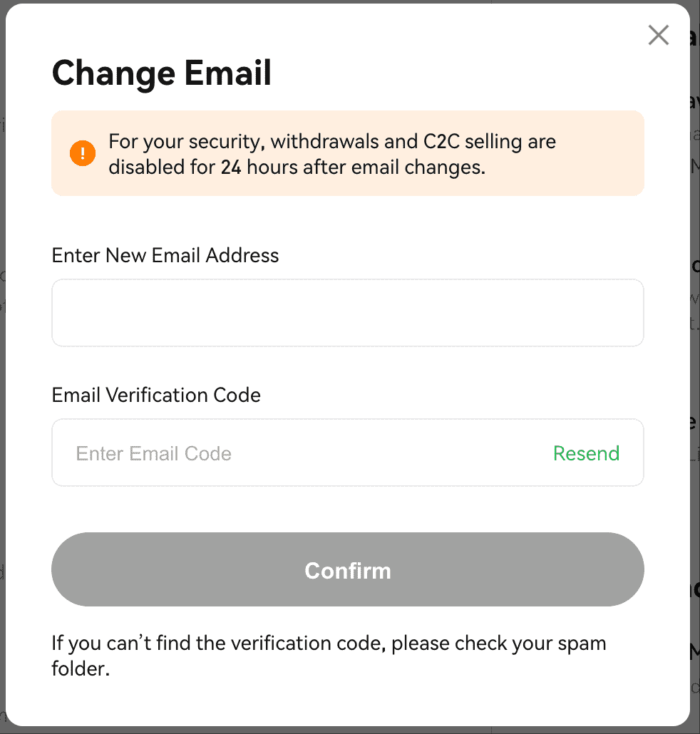Click the Enter Email Code input
The image size is (700, 734).
click(x=299, y=453)
